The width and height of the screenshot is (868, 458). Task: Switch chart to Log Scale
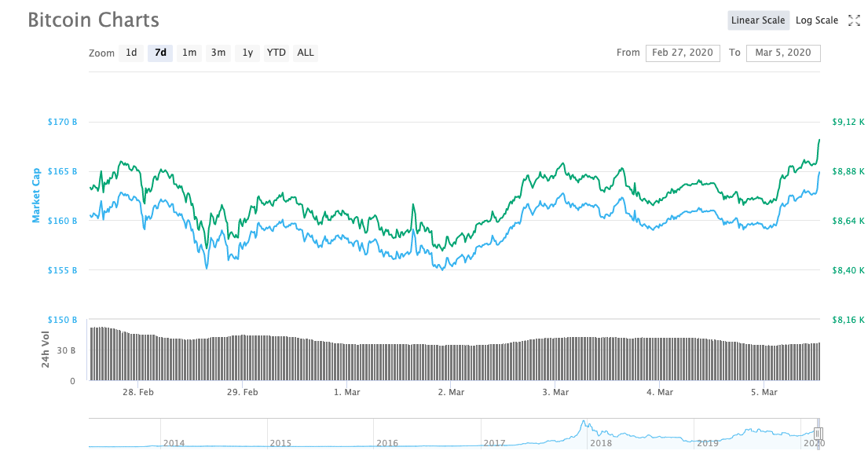816,20
